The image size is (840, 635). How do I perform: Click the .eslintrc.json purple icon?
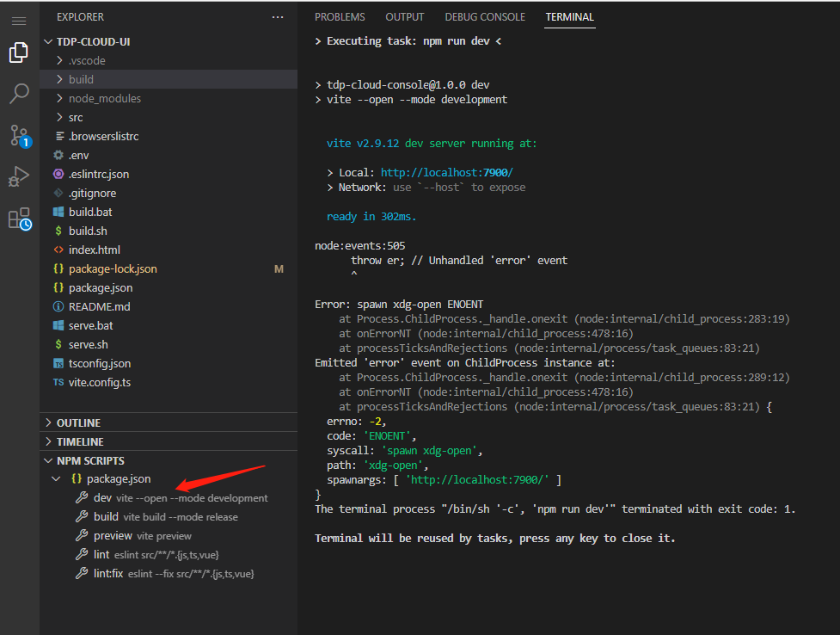(x=58, y=174)
